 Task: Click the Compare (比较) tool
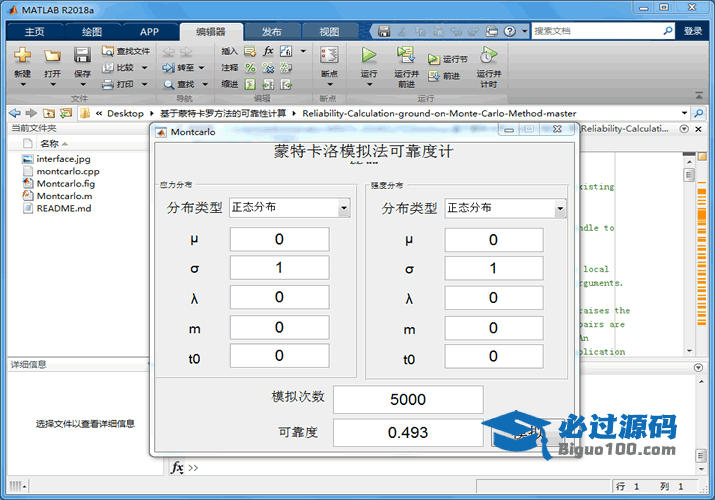tap(118, 67)
